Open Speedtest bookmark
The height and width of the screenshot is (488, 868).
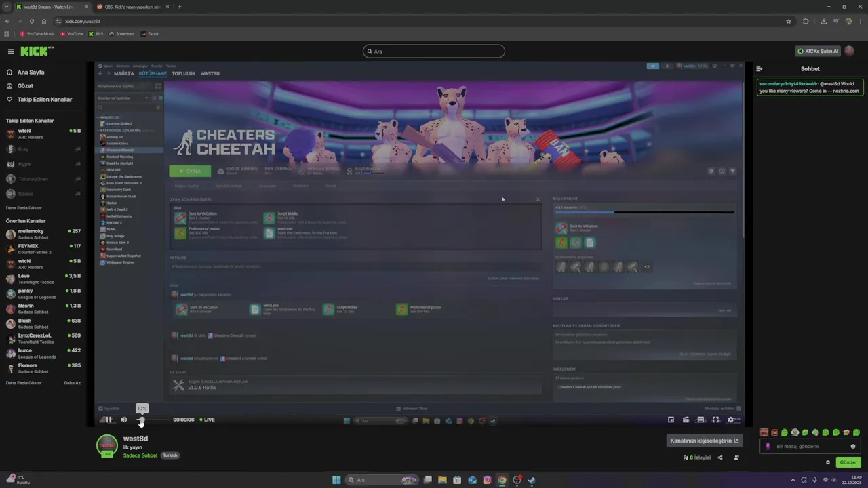[x=122, y=34]
